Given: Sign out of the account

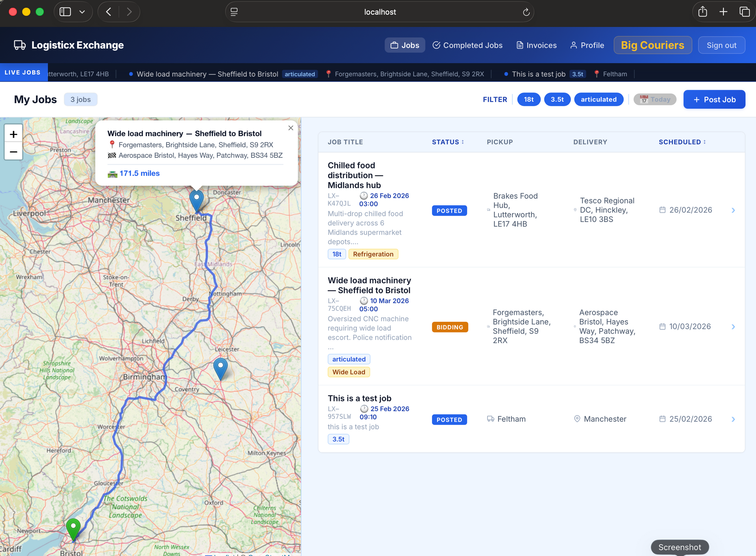Looking at the screenshot, I should 721,45.
